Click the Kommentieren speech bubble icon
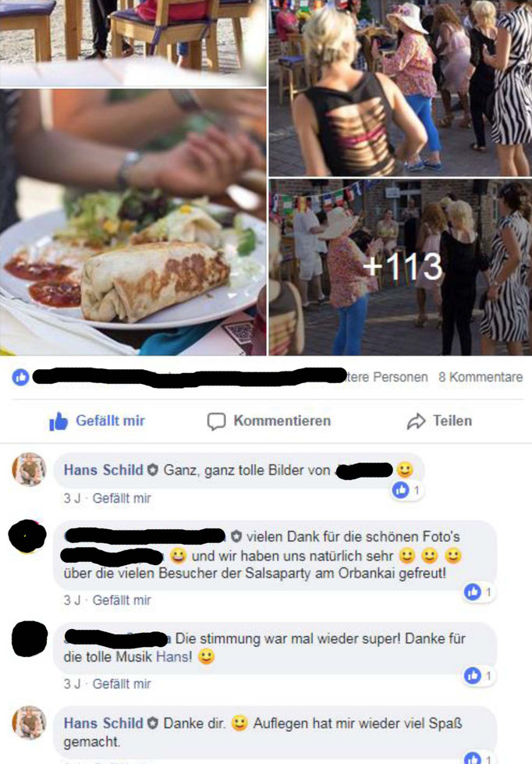Viewport: 532px width, 764px height. (x=216, y=421)
